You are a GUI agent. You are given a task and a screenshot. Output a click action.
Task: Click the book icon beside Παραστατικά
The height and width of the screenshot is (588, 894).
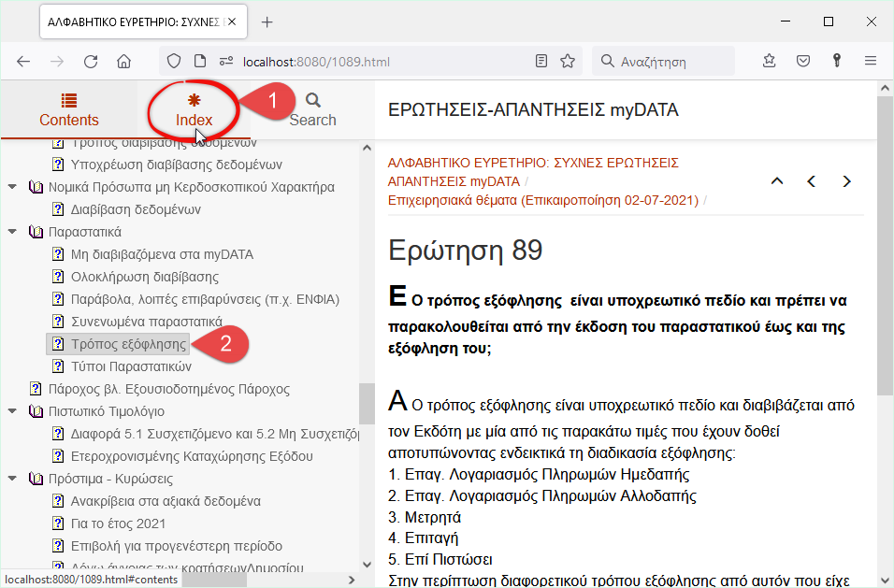click(x=36, y=232)
